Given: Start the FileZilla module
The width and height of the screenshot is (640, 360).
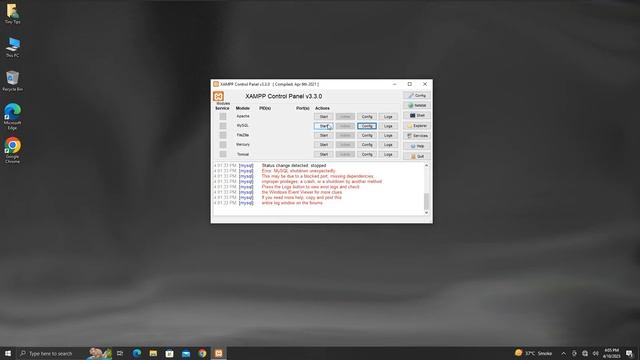Looking at the screenshot, I should (324, 135).
